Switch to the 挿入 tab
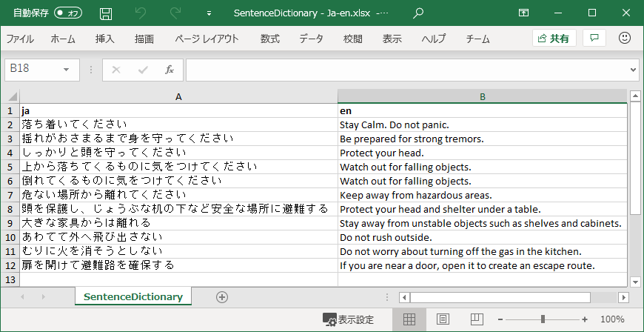 coord(104,39)
